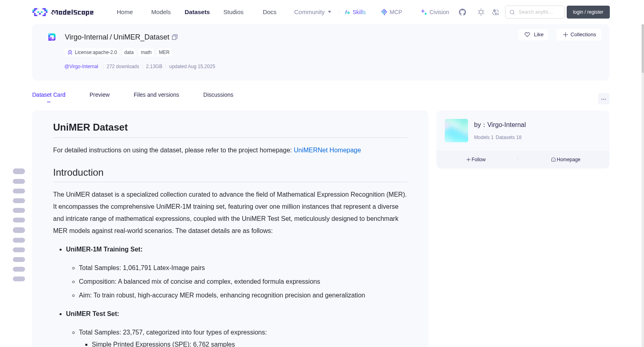Open the organization Homepage button
This screenshot has width=644, height=347.
click(566, 160)
